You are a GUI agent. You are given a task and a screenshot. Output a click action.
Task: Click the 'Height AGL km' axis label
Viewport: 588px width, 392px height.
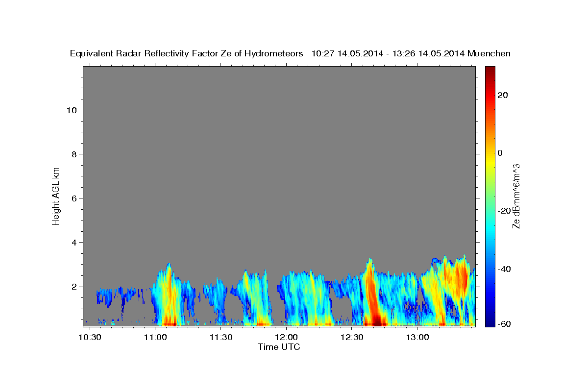click(56, 196)
